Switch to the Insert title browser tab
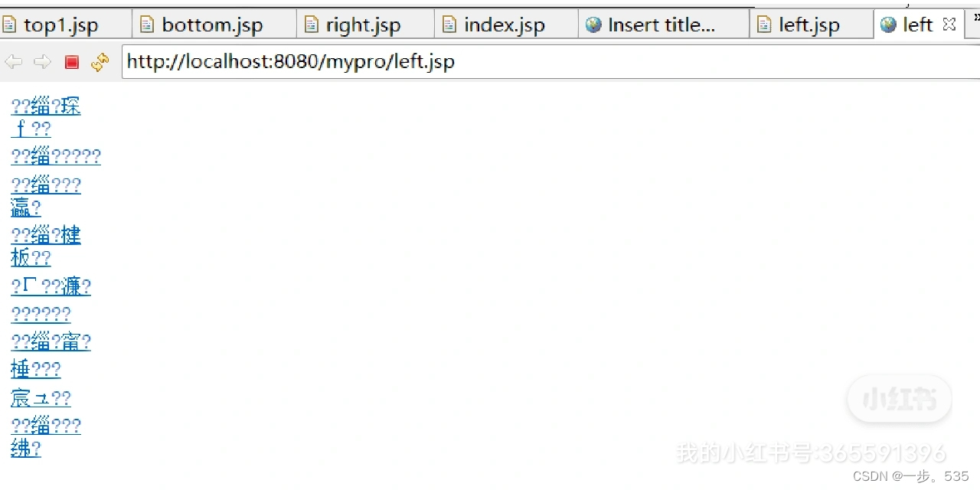Viewport: 980px width, 490px height. coord(664,24)
